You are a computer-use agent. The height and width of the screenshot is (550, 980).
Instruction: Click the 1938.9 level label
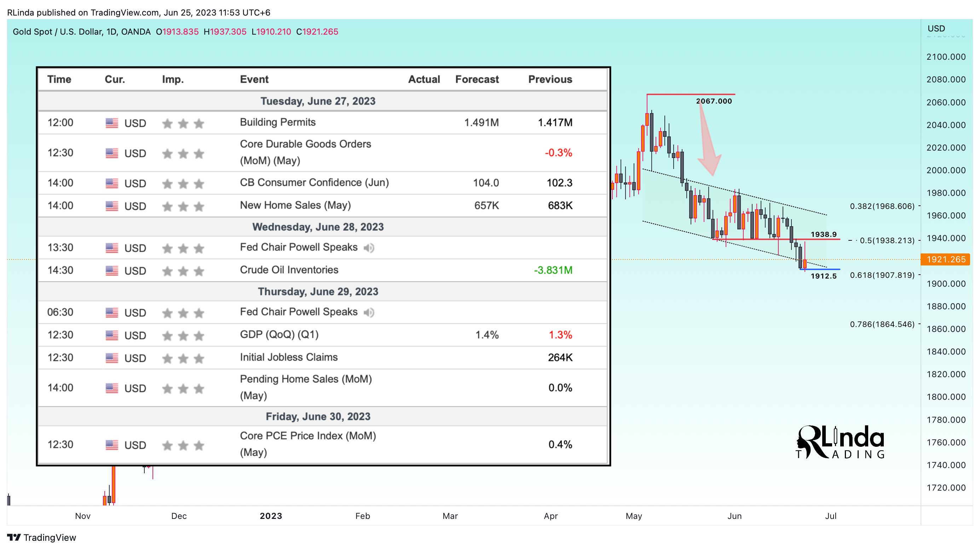824,234
